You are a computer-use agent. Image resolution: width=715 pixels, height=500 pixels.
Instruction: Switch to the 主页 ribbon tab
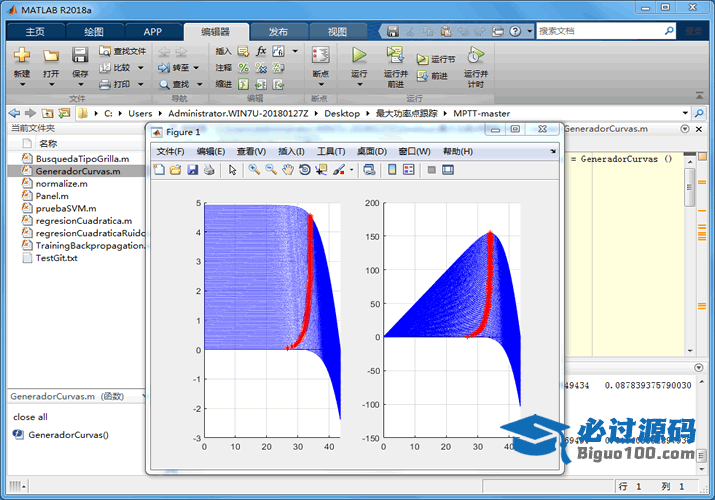(35, 31)
